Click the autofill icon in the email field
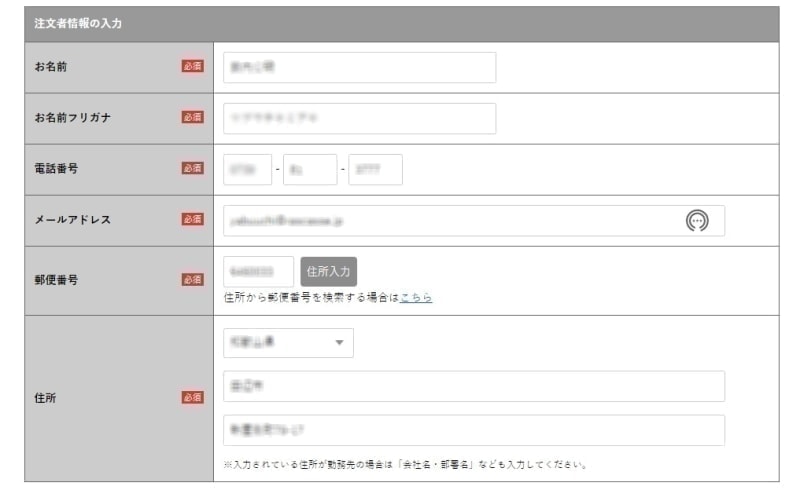Screen dimensions: 800x501 click(697, 221)
